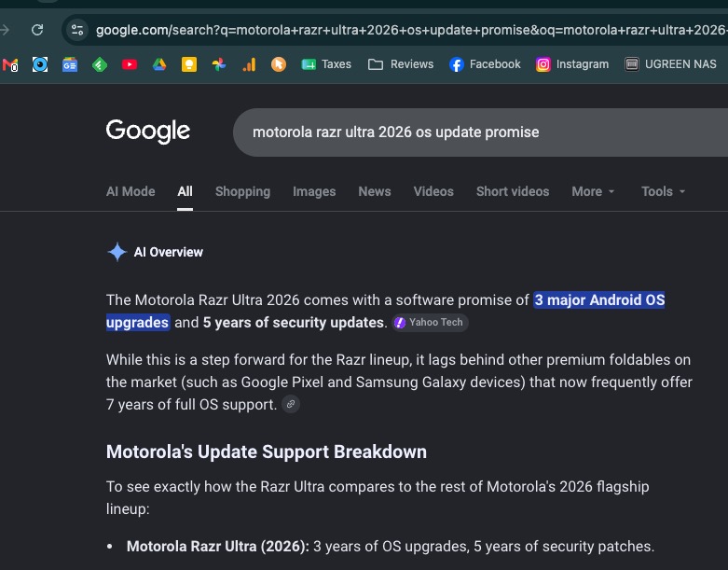728x570 pixels.
Task: Click the AI Overview sparkle icon
Action: (x=117, y=252)
